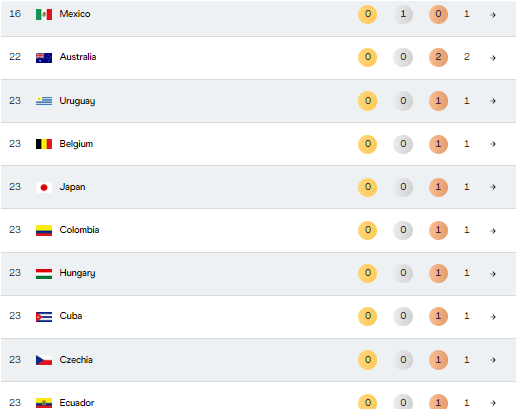Click Belgium's gold medal count
This screenshot has height=409, width=516.
tap(367, 144)
